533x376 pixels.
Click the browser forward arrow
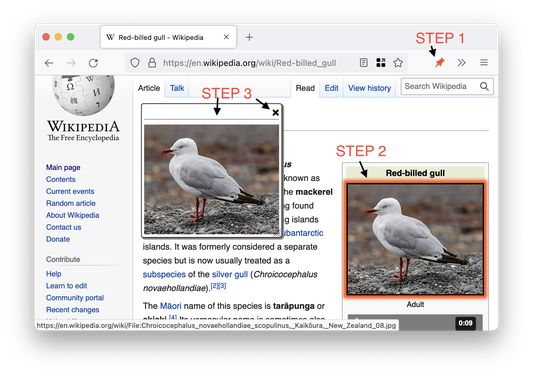coord(71,63)
